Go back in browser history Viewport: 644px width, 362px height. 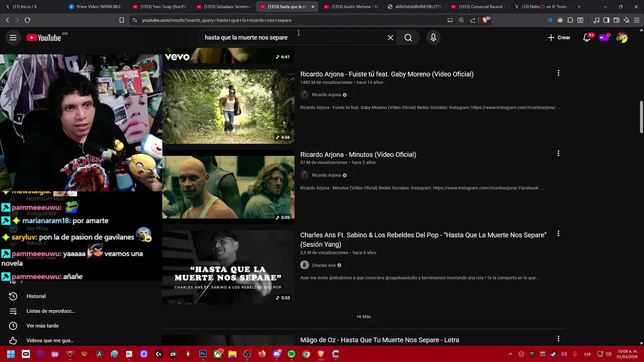7,20
